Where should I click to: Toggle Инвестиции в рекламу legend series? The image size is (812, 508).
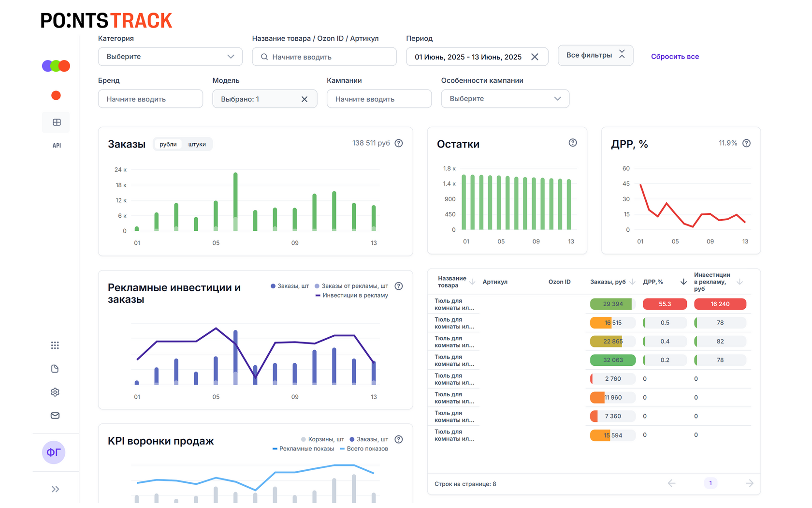point(351,295)
